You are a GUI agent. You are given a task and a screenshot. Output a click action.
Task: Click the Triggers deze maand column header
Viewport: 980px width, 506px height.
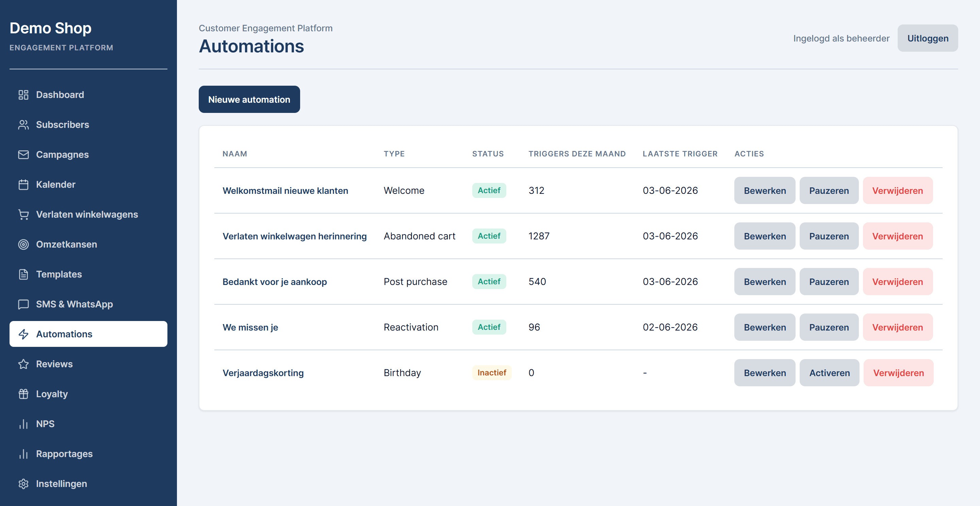tap(577, 154)
